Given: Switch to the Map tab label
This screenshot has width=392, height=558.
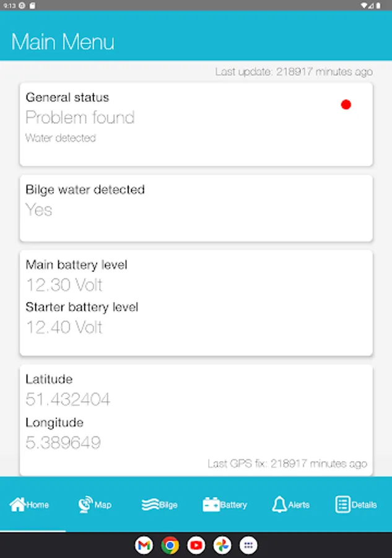Looking at the screenshot, I should point(103,505).
